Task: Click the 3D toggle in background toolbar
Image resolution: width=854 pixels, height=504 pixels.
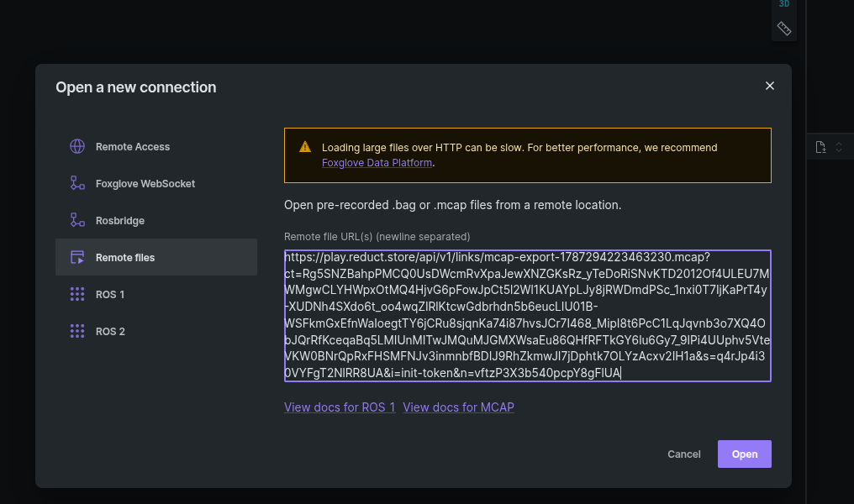Action: [784, 4]
